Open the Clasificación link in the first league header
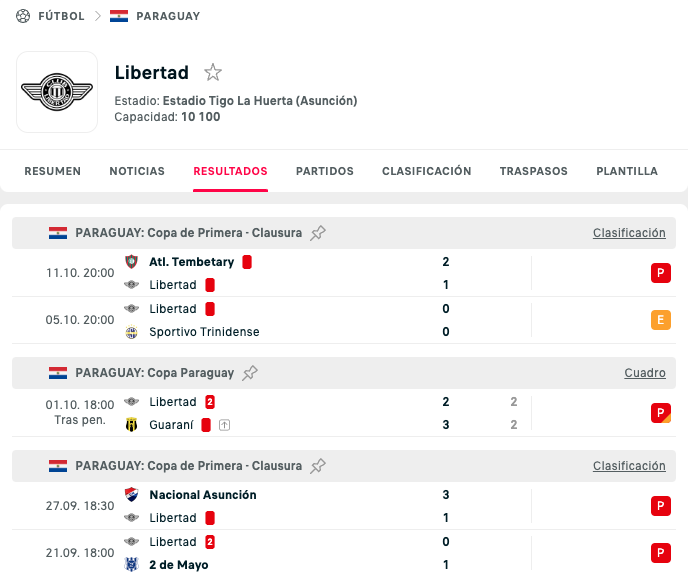The image size is (688, 576). point(629,233)
